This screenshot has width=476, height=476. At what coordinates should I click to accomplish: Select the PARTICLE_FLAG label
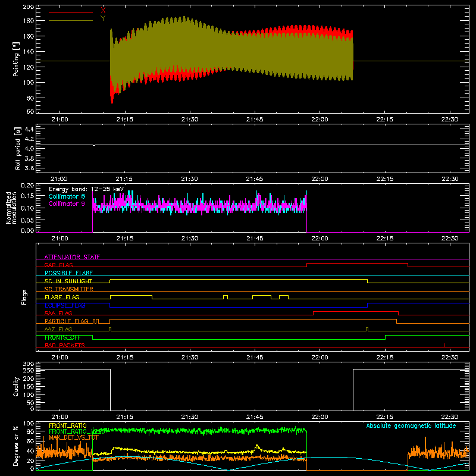coord(67,321)
